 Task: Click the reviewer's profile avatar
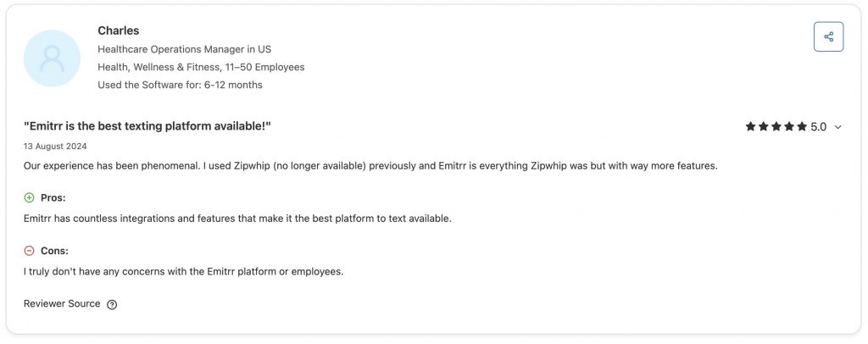tap(52, 58)
